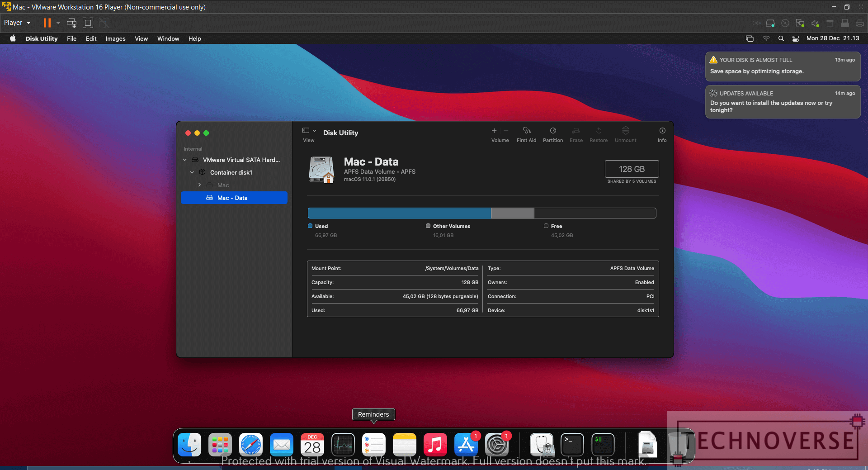The width and height of the screenshot is (868, 470).
Task: Open the Your Disk Is Almost Full notification
Action: (x=783, y=66)
